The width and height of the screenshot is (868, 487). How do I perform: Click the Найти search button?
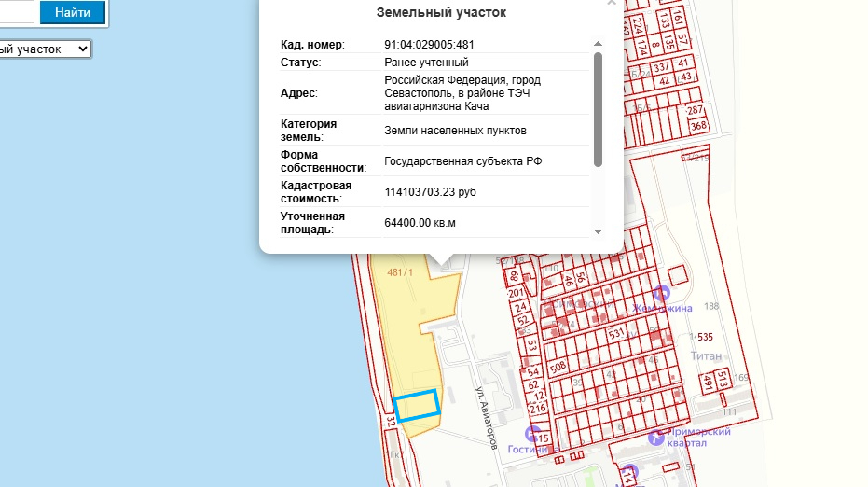[73, 12]
